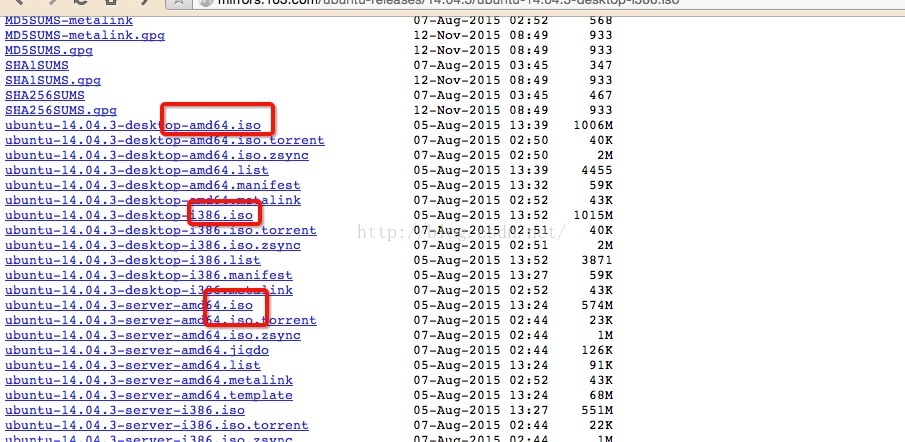The width and height of the screenshot is (905, 442).
Task: Open the SHA1SUMS file link
Action: point(36,65)
